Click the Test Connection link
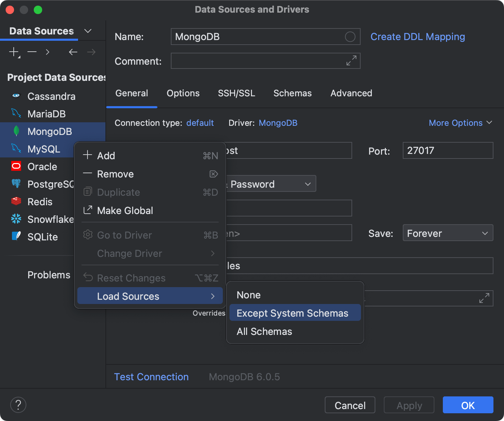 point(151,377)
